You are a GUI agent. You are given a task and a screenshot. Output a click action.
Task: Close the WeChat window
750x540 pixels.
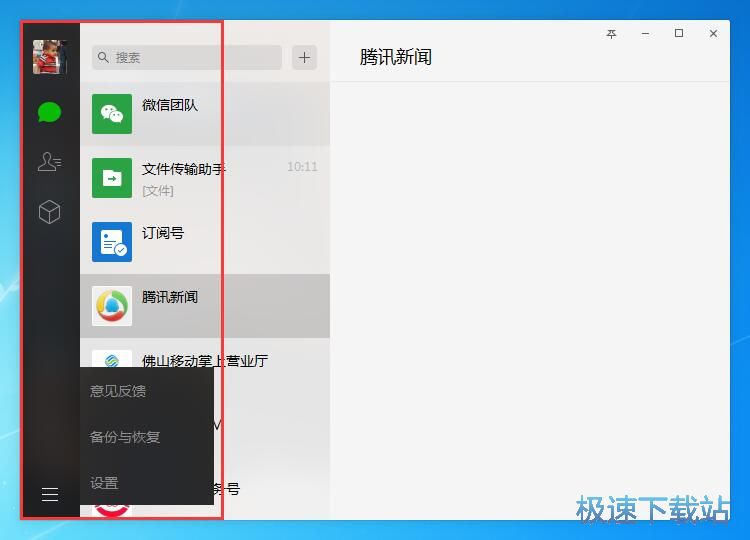pyautogui.click(x=713, y=33)
